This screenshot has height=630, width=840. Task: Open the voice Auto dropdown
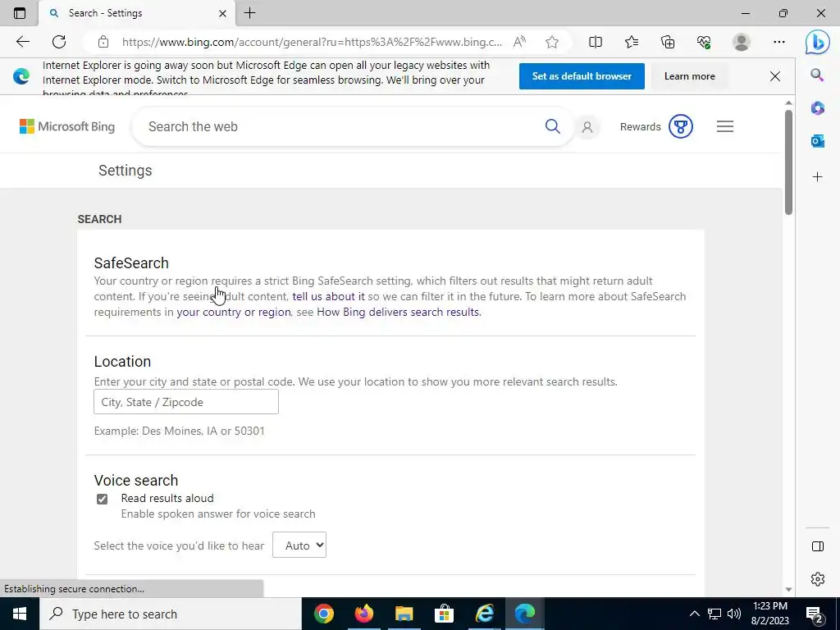click(x=299, y=545)
